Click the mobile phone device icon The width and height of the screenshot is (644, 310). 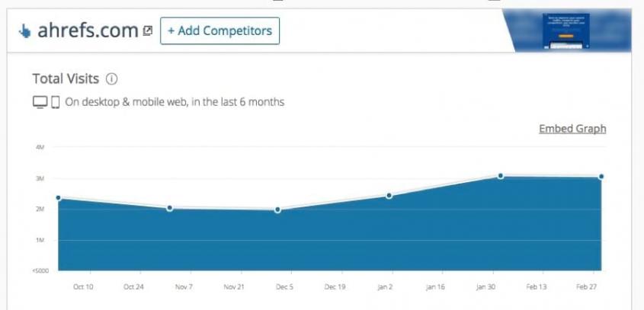point(56,101)
